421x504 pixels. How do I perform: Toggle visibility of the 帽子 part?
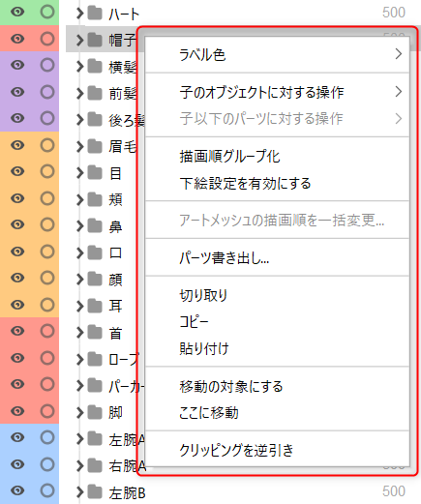[17, 39]
